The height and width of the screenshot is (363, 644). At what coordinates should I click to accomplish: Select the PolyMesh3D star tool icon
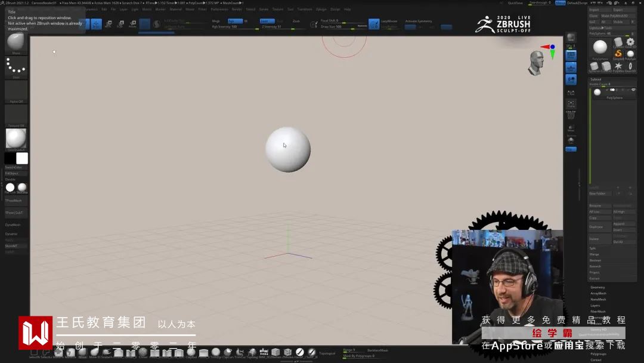point(618,67)
